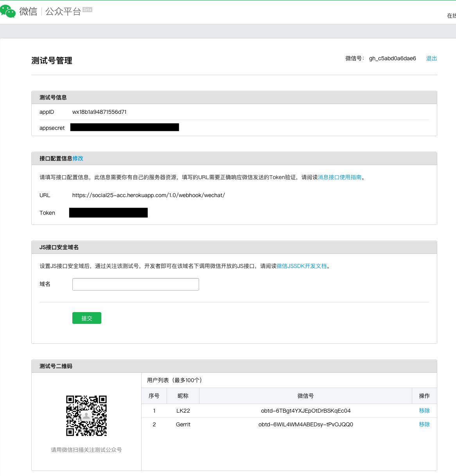
Task: Click the 昵称 column header
Action: 183,396
